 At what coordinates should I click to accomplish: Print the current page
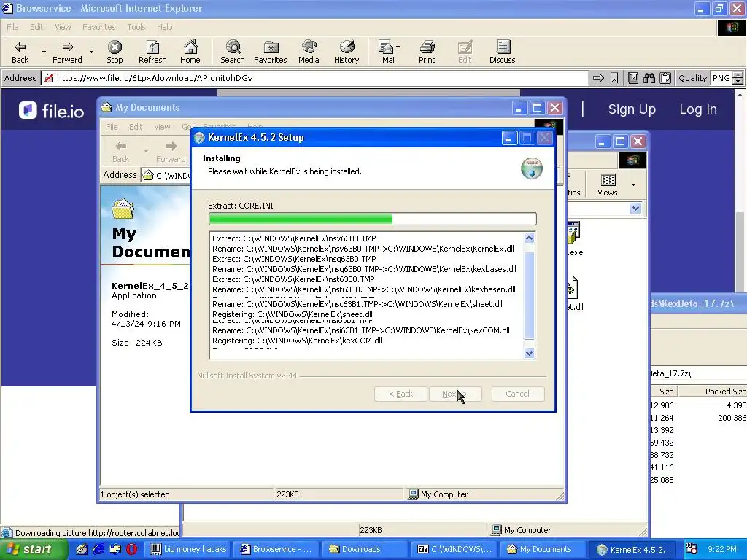tap(427, 52)
